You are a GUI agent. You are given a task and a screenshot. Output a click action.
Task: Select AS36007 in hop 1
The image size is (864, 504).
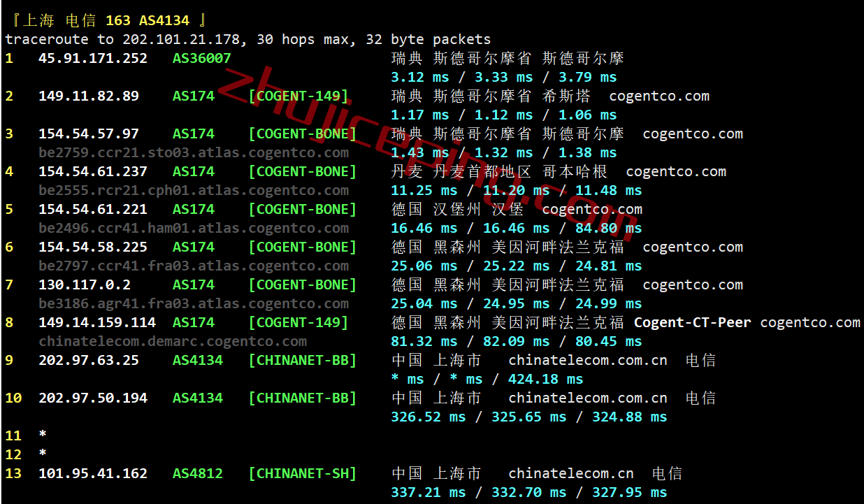[202, 58]
